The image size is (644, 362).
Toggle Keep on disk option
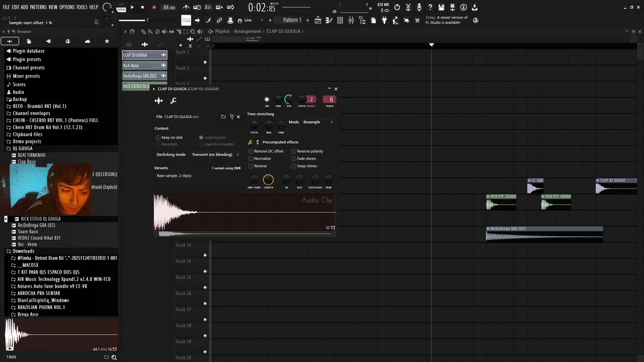(x=170, y=137)
